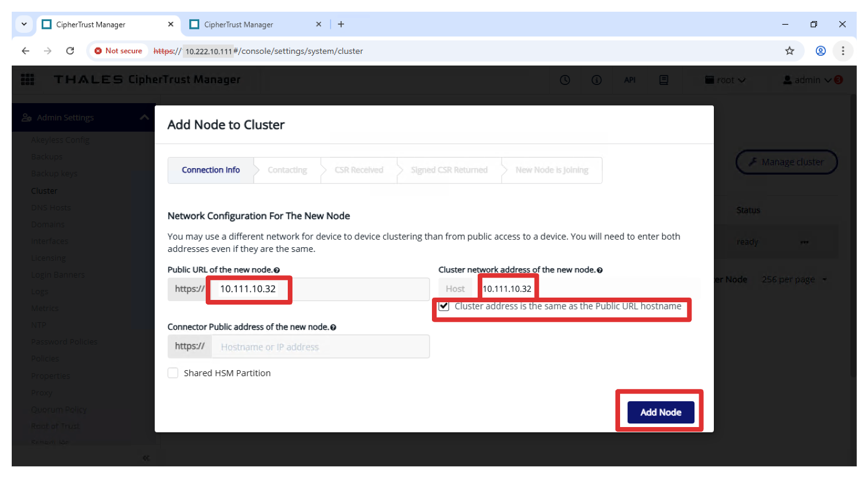The height and width of the screenshot is (478, 868).
Task: Open the root domain dropdown
Action: [x=725, y=80]
